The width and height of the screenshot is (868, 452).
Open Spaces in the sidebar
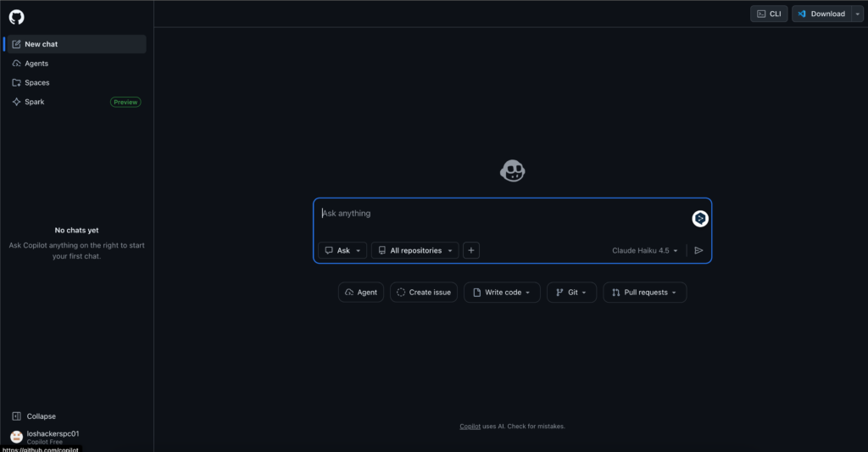[x=76, y=82]
